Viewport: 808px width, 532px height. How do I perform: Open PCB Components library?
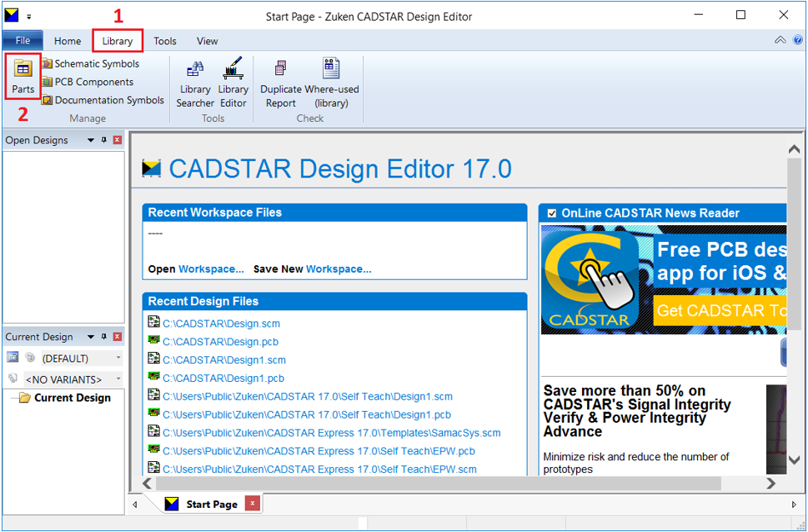click(88, 82)
